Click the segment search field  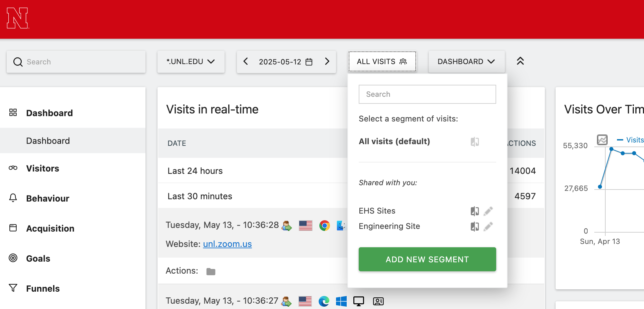click(427, 94)
